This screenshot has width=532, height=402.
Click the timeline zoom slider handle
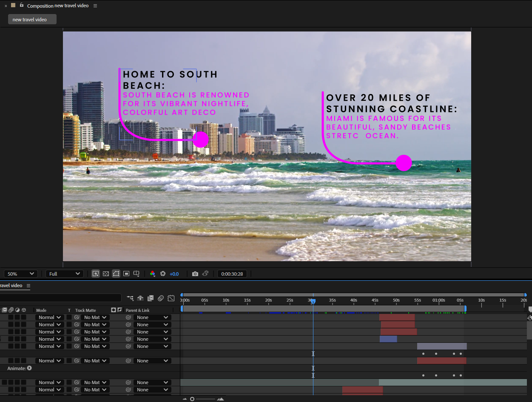click(192, 399)
